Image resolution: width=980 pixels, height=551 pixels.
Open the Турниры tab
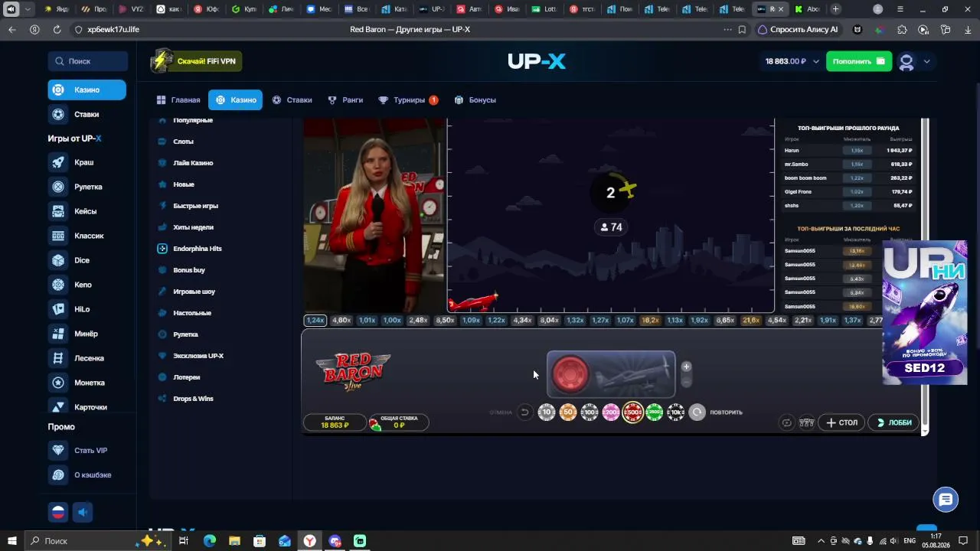(409, 100)
